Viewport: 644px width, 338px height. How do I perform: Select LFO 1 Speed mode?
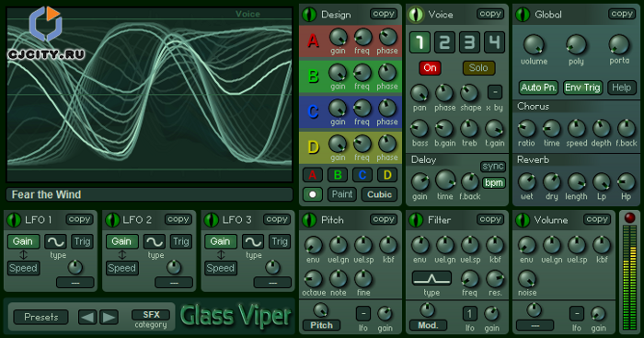(x=23, y=268)
